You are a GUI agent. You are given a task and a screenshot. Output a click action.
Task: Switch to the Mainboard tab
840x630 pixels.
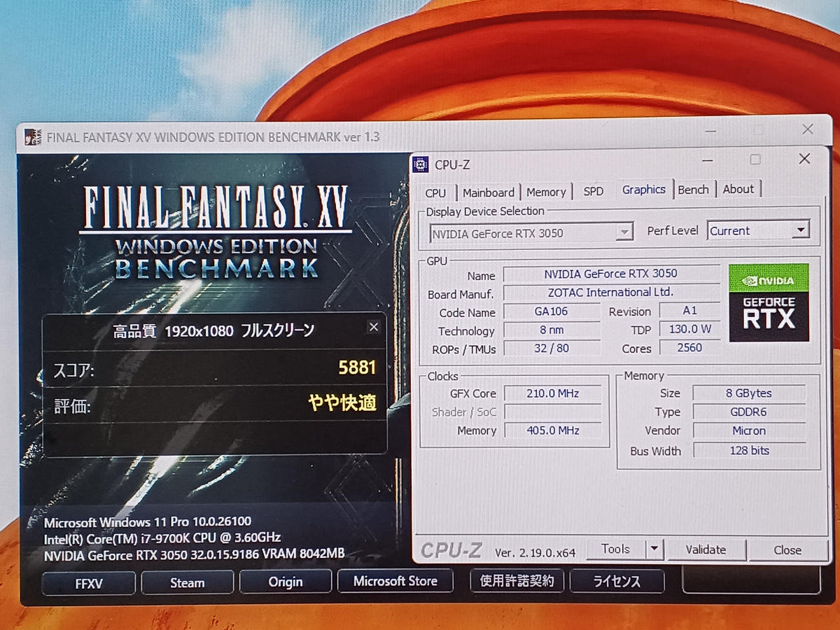[x=489, y=192]
